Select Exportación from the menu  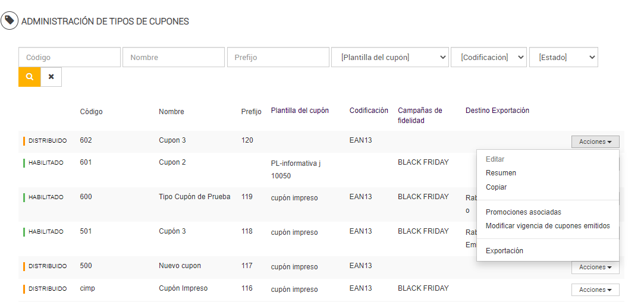pos(504,251)
